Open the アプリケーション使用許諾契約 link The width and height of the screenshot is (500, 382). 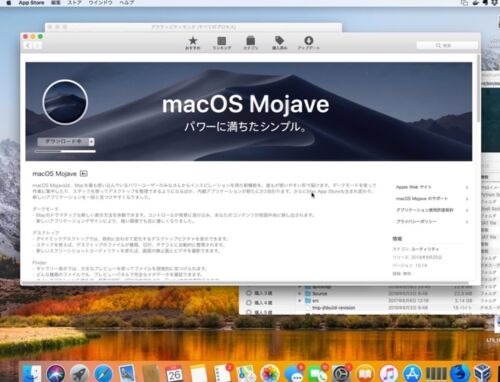(x=425, y=210)
